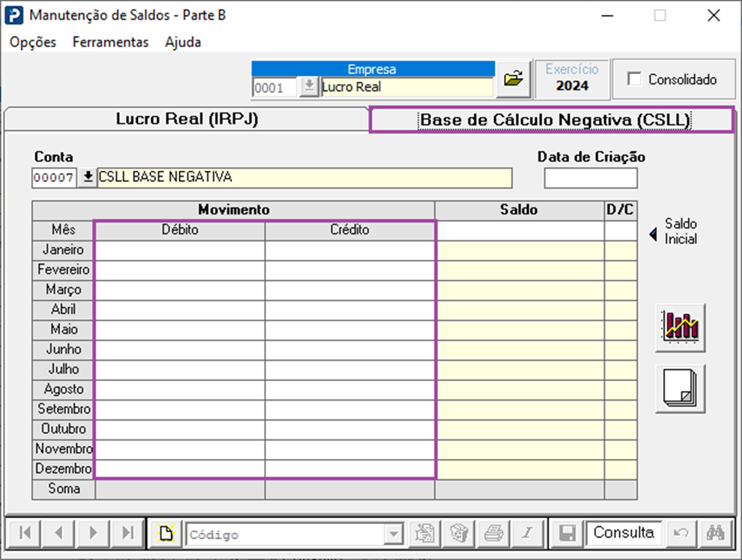The image size is (742, 560).
Task: Create a new record with the page icon
Action: point(166,534)
